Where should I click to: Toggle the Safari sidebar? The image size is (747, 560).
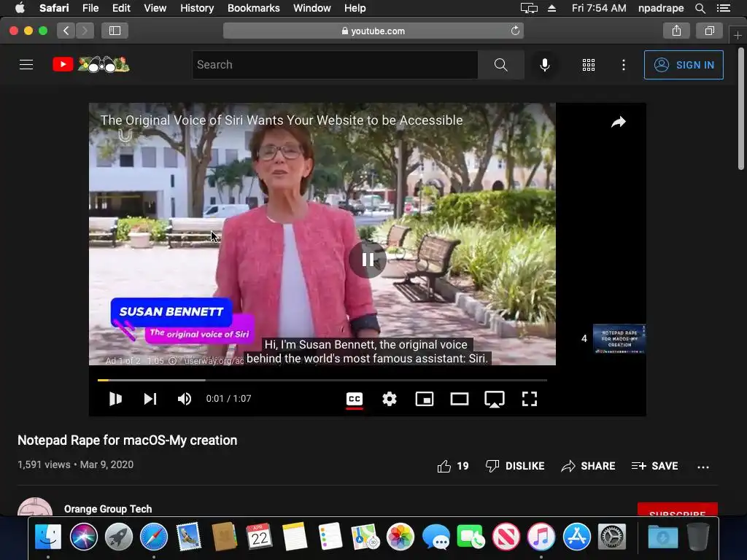[x=115, y=31]
